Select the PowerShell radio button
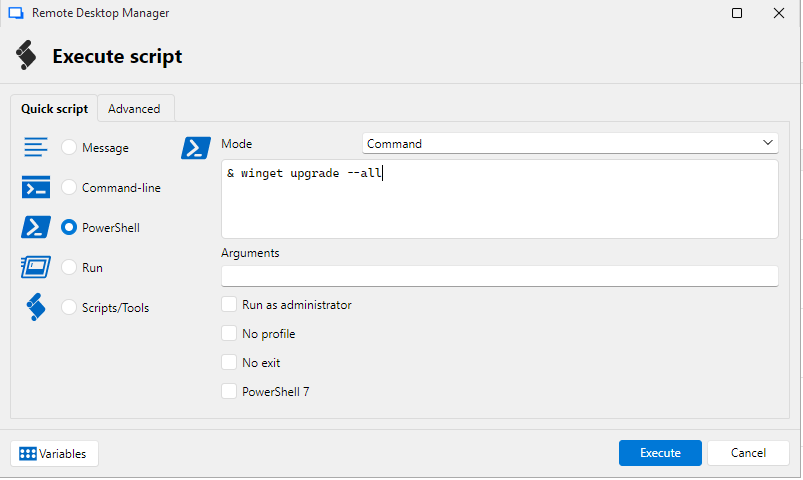 (x=69, y=227)
